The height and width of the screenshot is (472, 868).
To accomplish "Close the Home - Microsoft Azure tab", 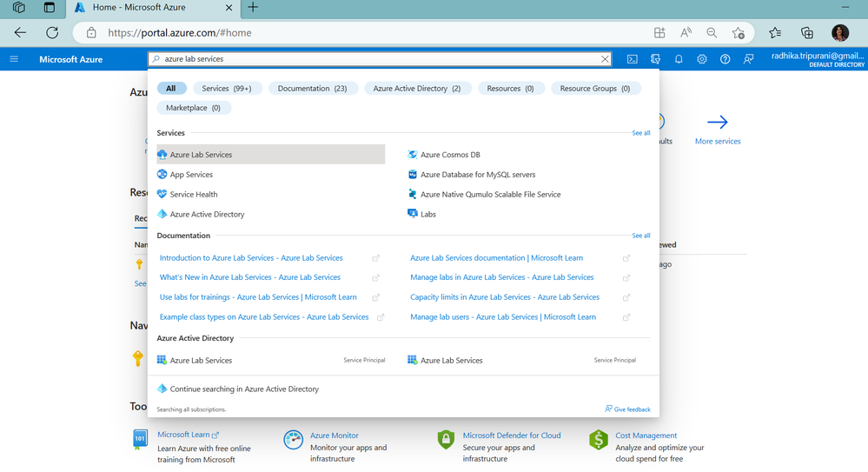I will pos(229,8).
